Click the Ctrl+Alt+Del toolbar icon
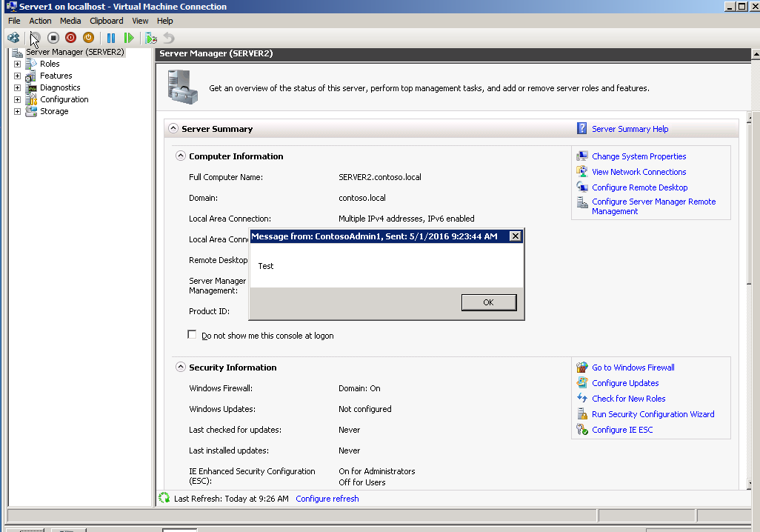Screen dimensions: 760x532 coord(13,38)
